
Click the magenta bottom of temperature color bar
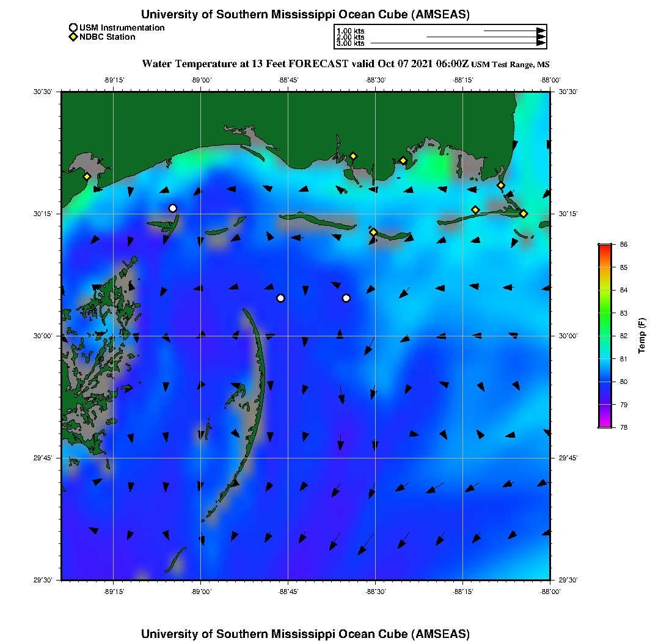click(604, 426)
